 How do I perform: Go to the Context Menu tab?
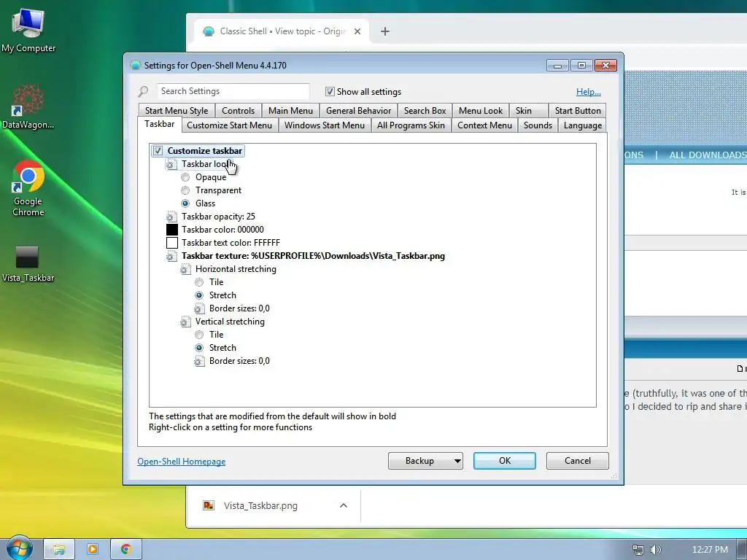point(484,125)
